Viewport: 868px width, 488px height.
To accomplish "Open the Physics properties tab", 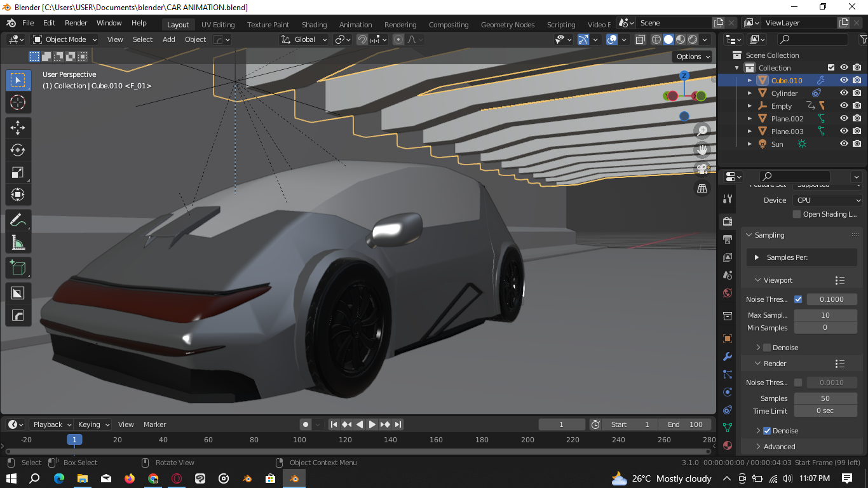I will pyautogui.click(x=728, y=392).
